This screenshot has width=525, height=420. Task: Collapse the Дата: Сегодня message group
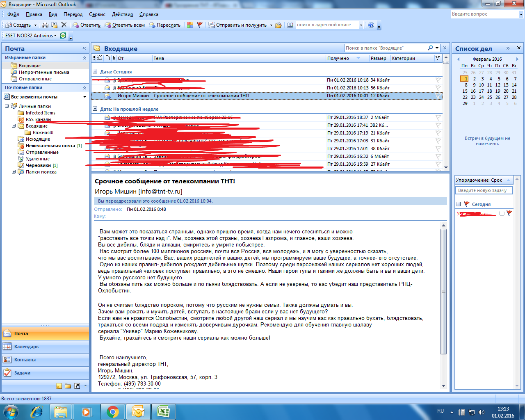coord(95,71)
